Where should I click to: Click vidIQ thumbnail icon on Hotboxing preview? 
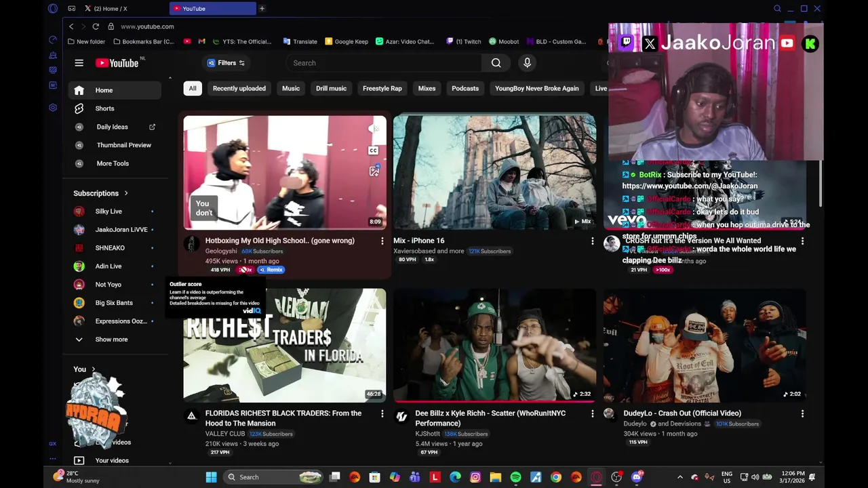(x=374, y=171)
